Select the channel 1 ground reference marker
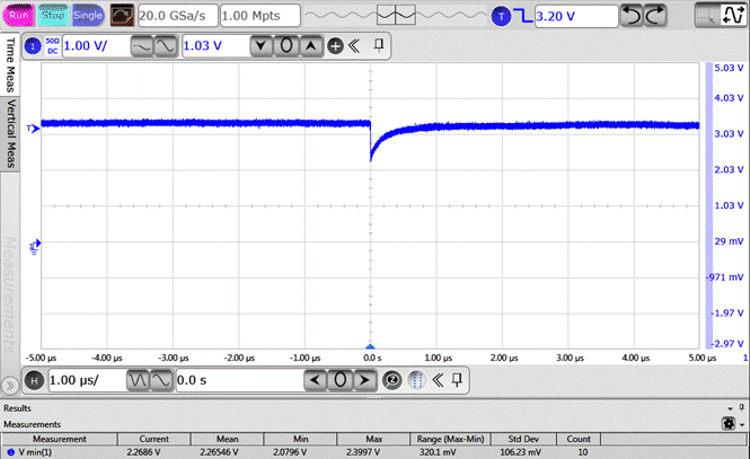Viewport: 750px width, 459px height. tap(35, 247)
